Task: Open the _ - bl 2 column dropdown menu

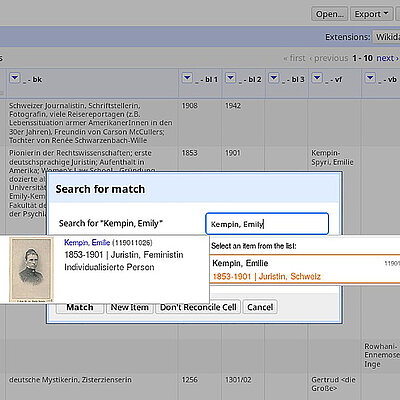Action: (x=230, y=78)
